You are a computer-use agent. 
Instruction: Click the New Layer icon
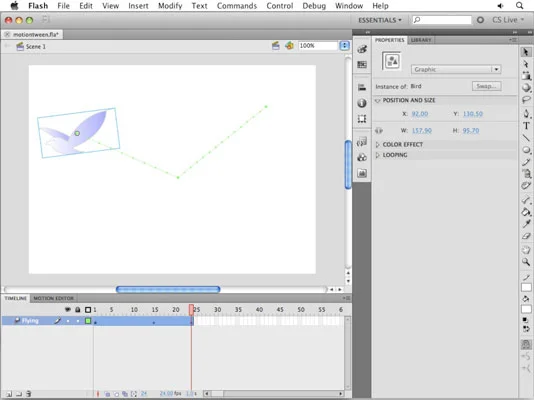9,394
